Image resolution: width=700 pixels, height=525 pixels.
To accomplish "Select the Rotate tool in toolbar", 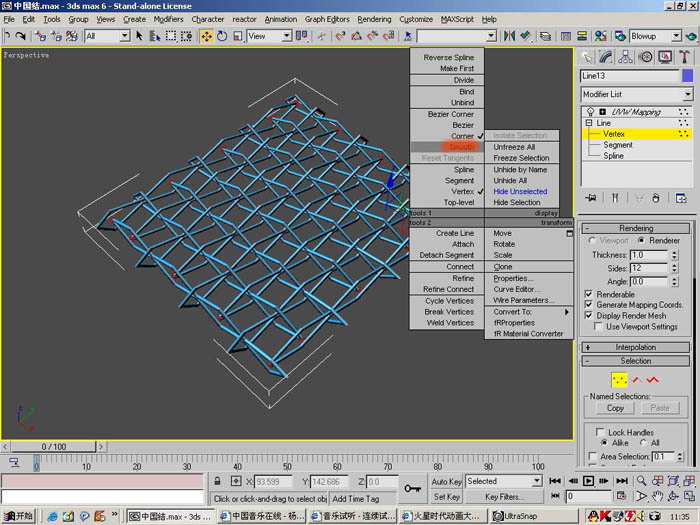I will tap(222, 36).
